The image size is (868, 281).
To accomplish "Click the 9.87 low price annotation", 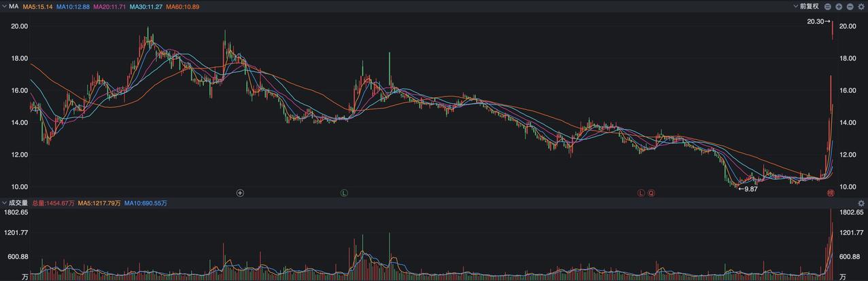I will click(748, 189).
